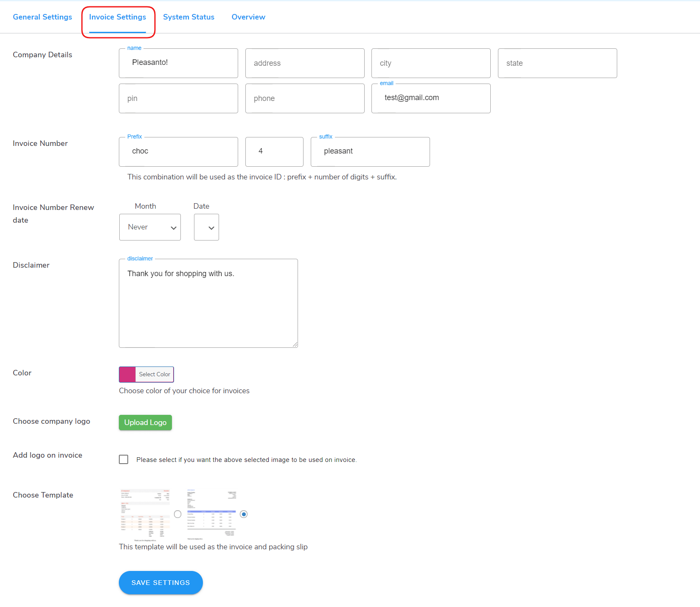
Task: Click the disclaimer text area
Action: click(x=208, y=303)
